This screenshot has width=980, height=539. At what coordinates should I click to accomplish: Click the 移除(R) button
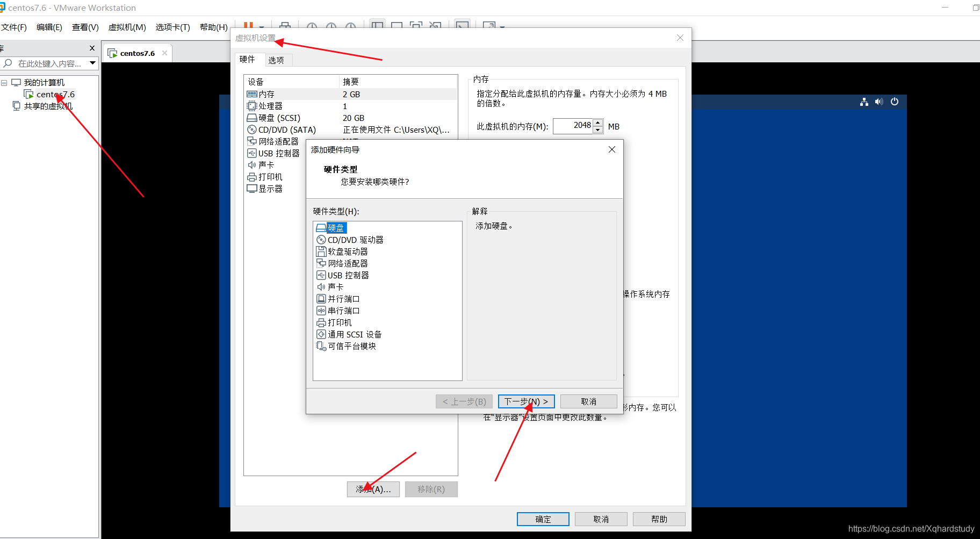click(x=431, y=488)
